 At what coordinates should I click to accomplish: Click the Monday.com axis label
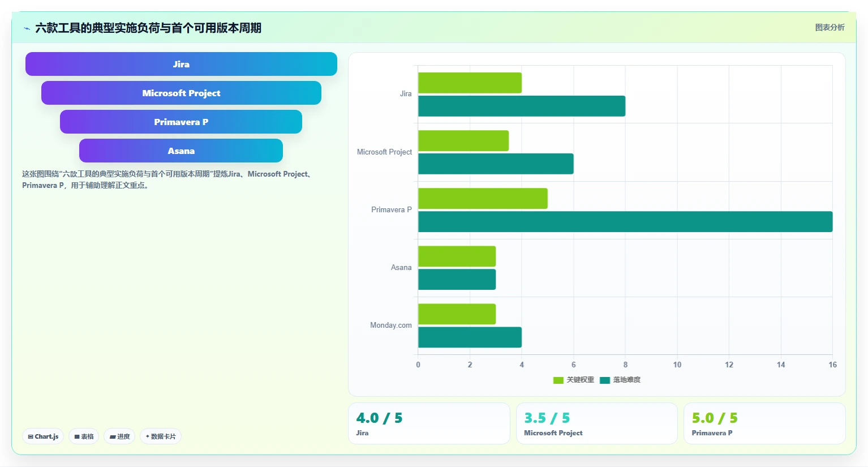391,325
